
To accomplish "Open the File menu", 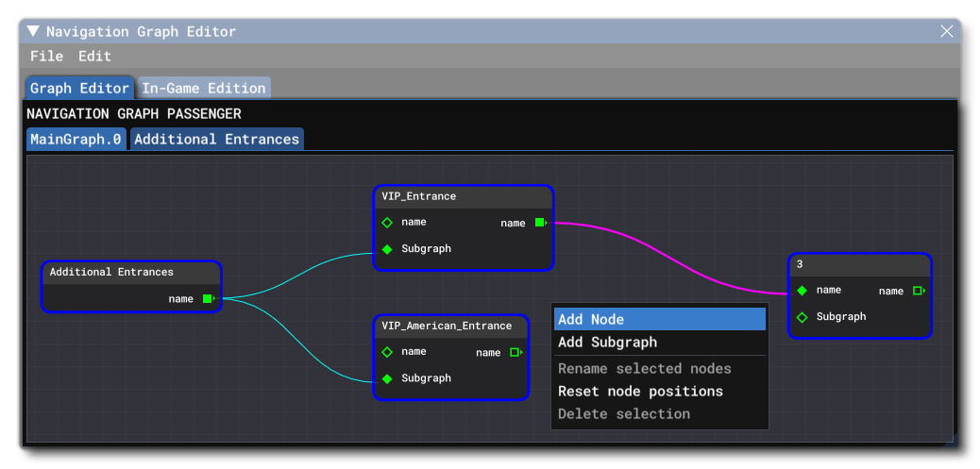I will pyautogui.click(x=46, y=57).
